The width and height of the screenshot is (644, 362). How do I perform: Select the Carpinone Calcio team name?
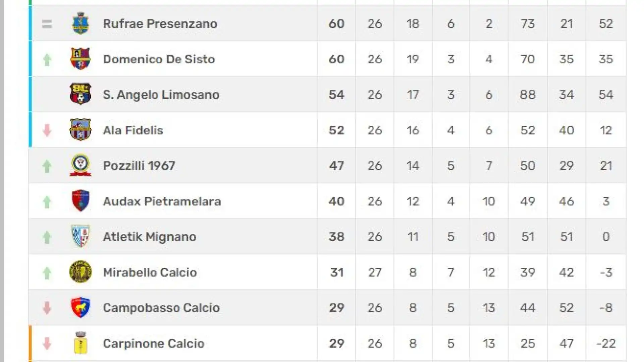153,343
